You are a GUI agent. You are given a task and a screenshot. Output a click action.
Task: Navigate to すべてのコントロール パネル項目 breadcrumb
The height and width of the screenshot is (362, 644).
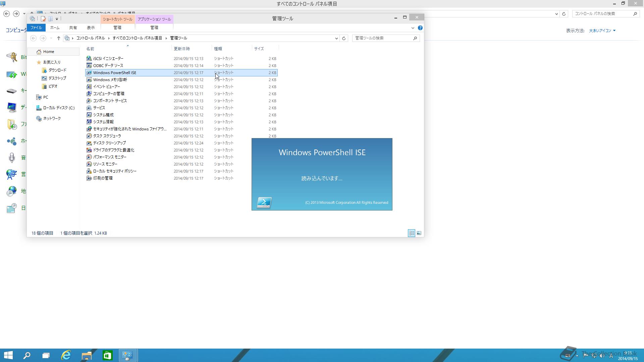pyautogui.click(x=137, y=38)
